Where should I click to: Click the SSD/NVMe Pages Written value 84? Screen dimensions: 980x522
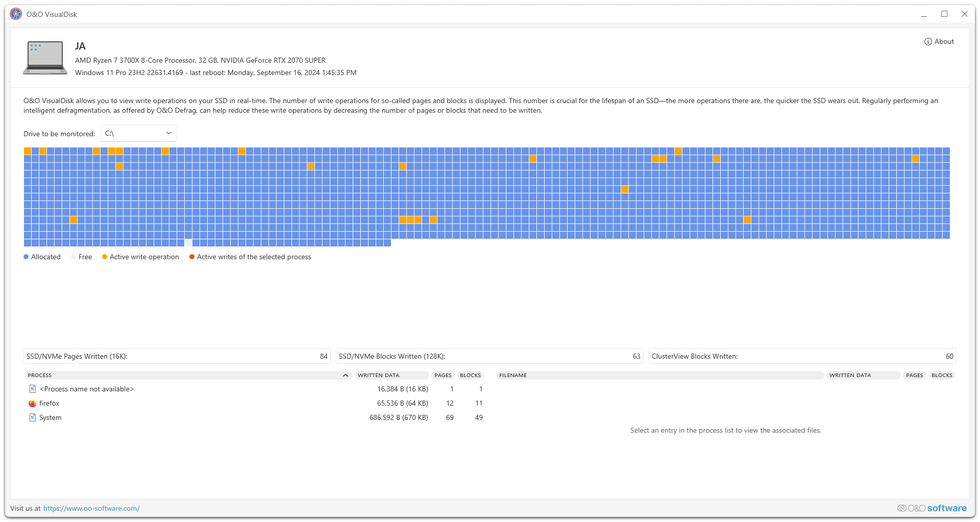tap(324, 356)
